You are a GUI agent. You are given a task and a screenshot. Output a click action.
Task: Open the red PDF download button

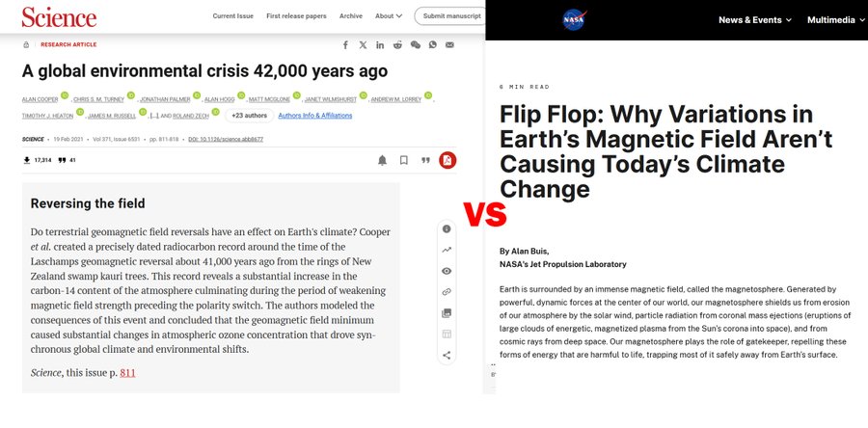(x=448, y=160)
